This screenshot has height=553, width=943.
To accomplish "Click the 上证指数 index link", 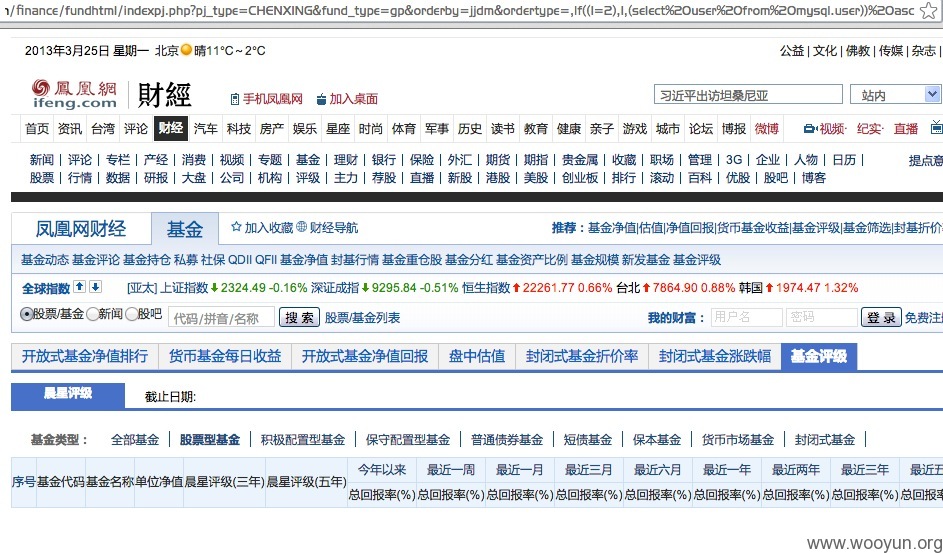I will coord(184,288).
